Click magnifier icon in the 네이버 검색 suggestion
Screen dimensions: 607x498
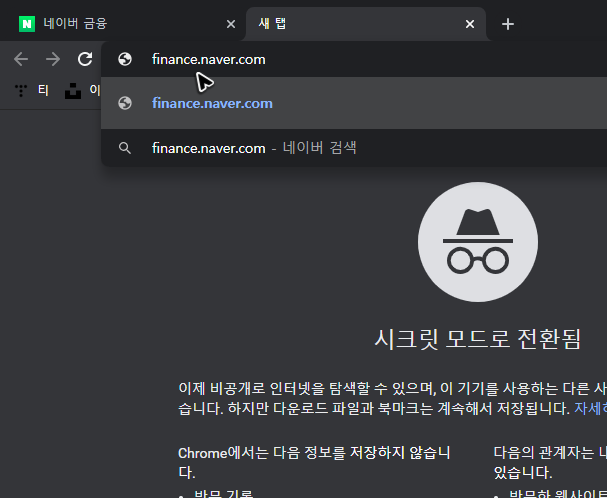[x=125, y=148]
